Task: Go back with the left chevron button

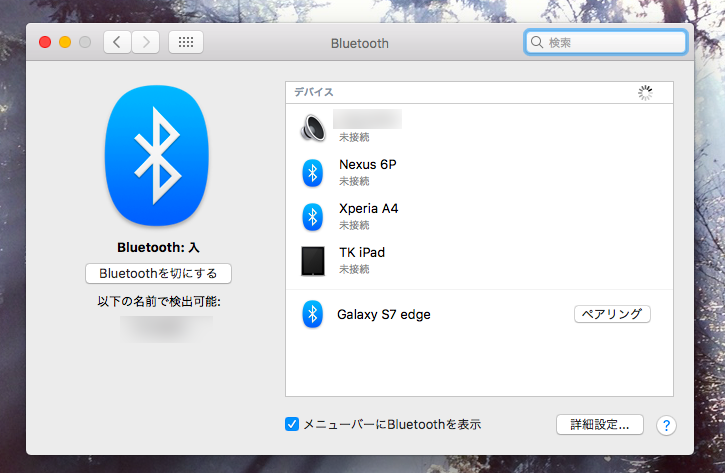Action: coord(118,43)
